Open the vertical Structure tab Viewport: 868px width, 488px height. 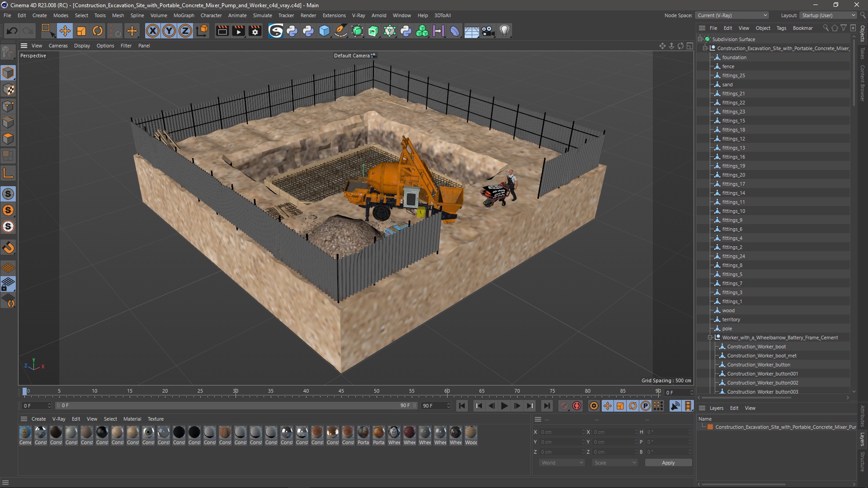(863, 461)
